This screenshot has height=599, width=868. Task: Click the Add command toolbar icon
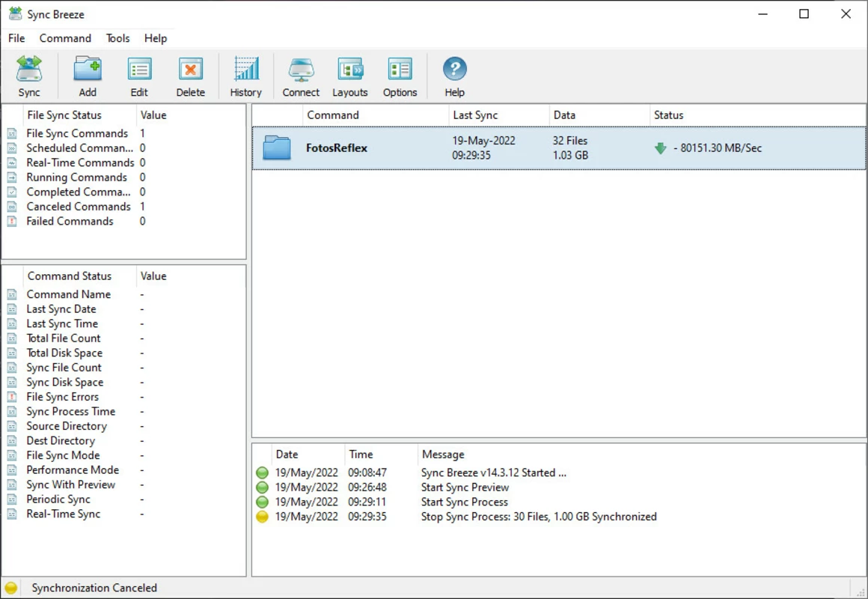[x=88, y=70]
